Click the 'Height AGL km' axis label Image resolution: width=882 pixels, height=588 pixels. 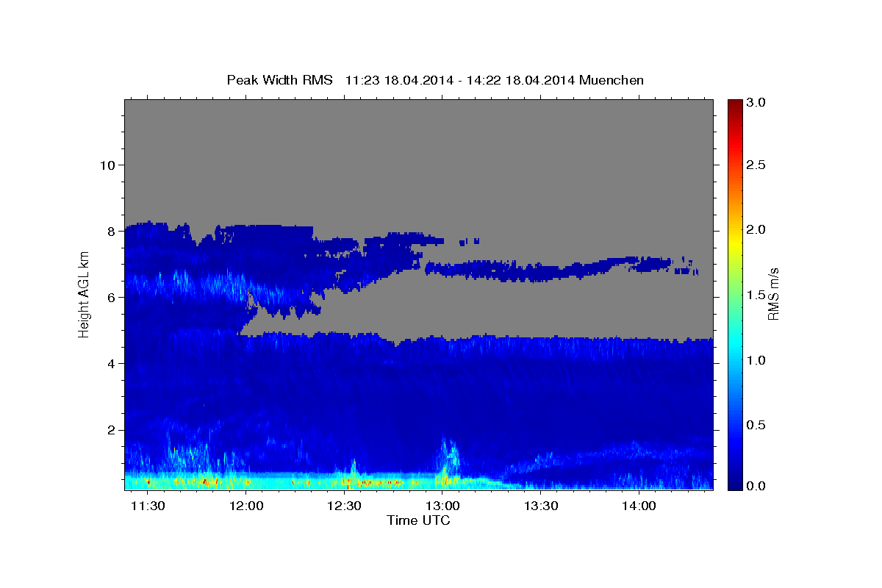[x=84, y=293]
